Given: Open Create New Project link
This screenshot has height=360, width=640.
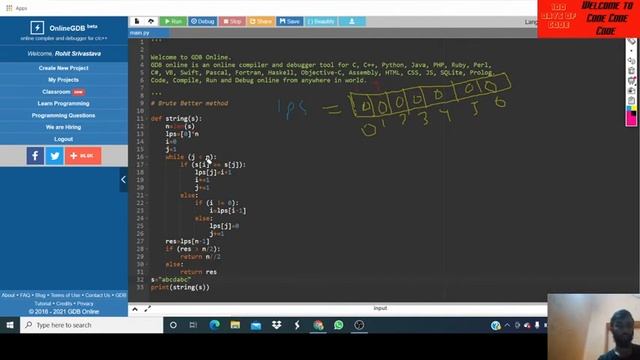Looking at the screenshot, I should 64,68.
